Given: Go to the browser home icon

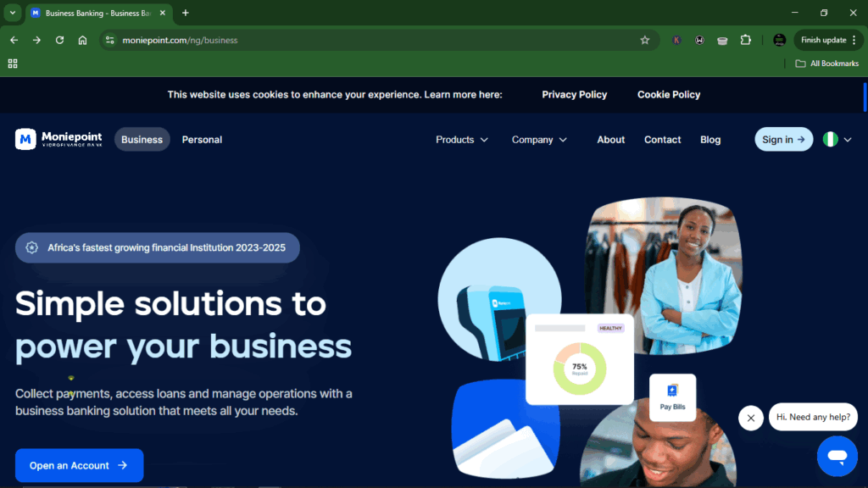Looking at the screenshot, I should pos(82,40).
